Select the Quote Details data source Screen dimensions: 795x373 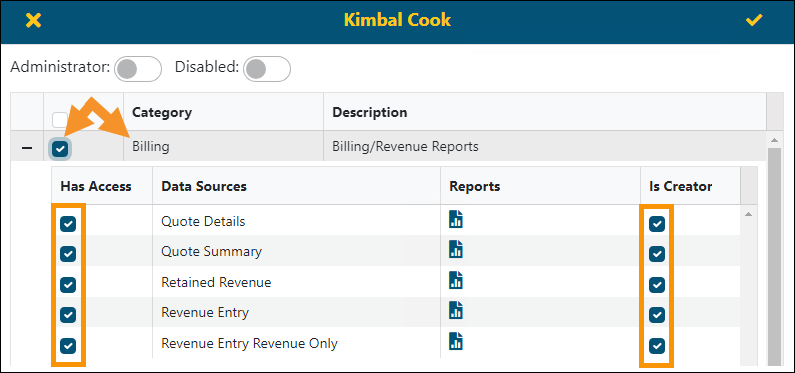coord(203,221)
